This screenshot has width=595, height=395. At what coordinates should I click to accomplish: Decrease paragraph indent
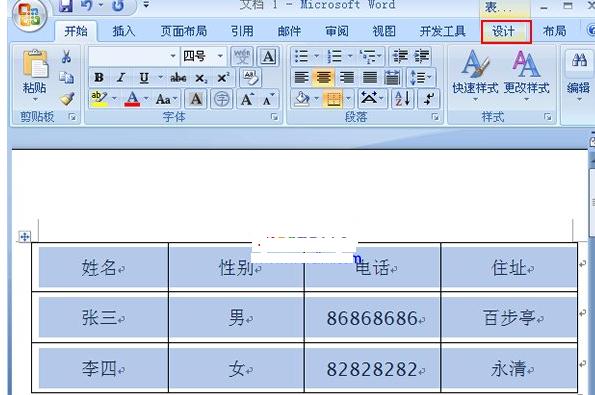[x=400, y=57]
